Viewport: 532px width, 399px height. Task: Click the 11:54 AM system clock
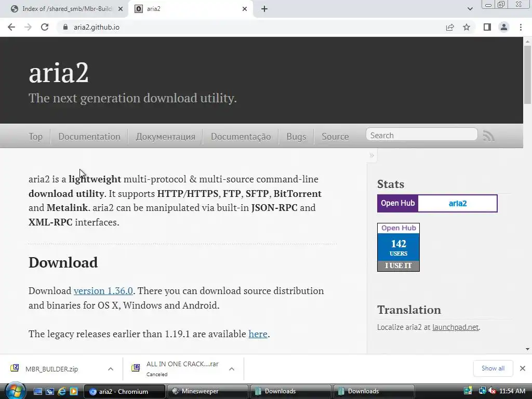(x=512, y=391)
